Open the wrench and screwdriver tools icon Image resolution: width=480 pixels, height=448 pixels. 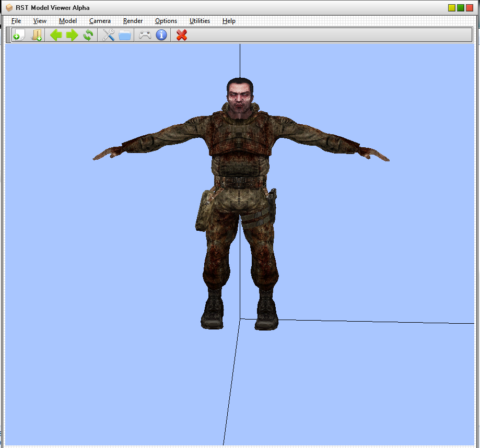[108, 35]
